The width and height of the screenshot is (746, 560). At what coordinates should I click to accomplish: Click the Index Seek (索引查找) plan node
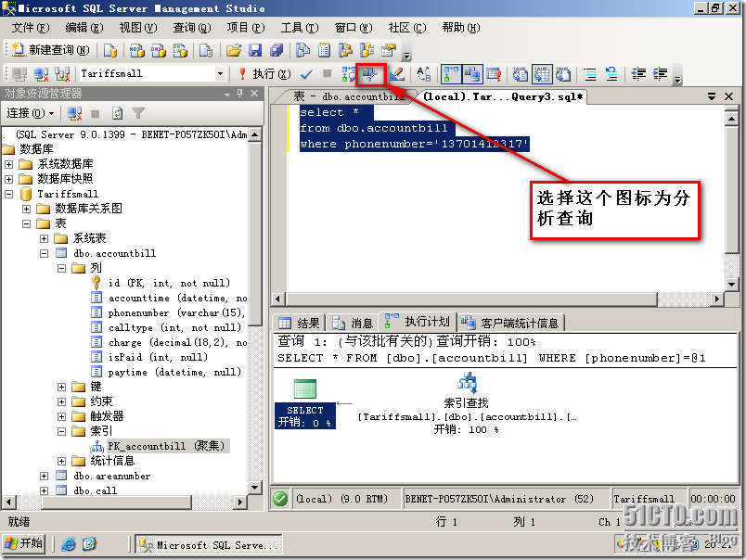[x=466, y=403]
